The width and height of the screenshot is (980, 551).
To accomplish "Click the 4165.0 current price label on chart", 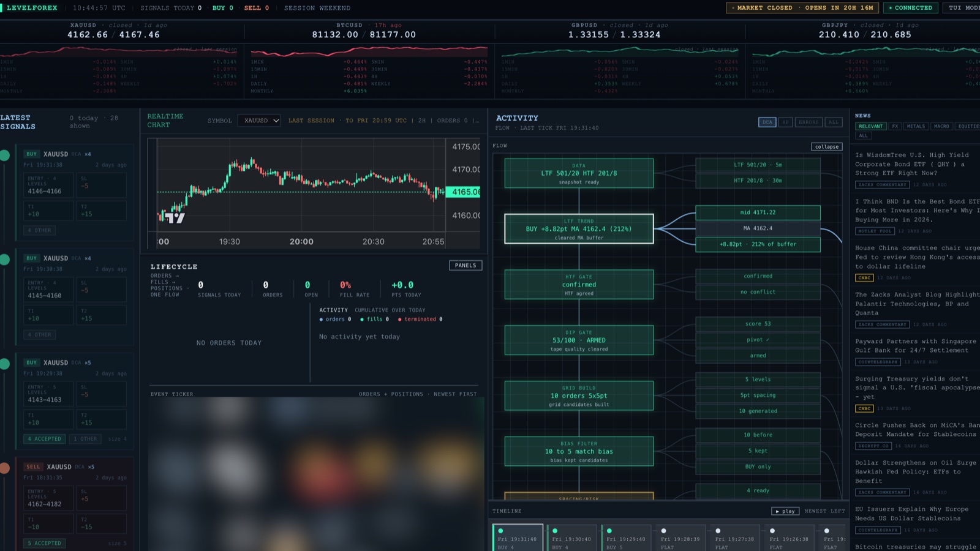I will point(464,192).
